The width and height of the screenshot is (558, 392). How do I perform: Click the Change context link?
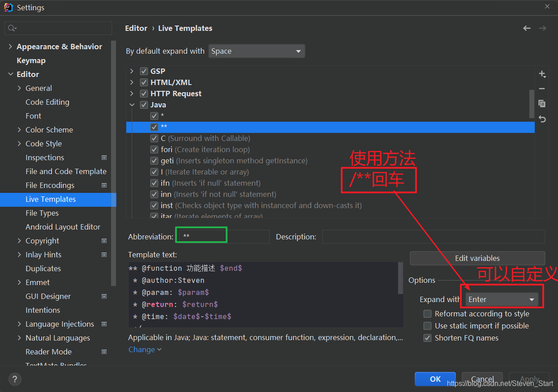[145, 349]
